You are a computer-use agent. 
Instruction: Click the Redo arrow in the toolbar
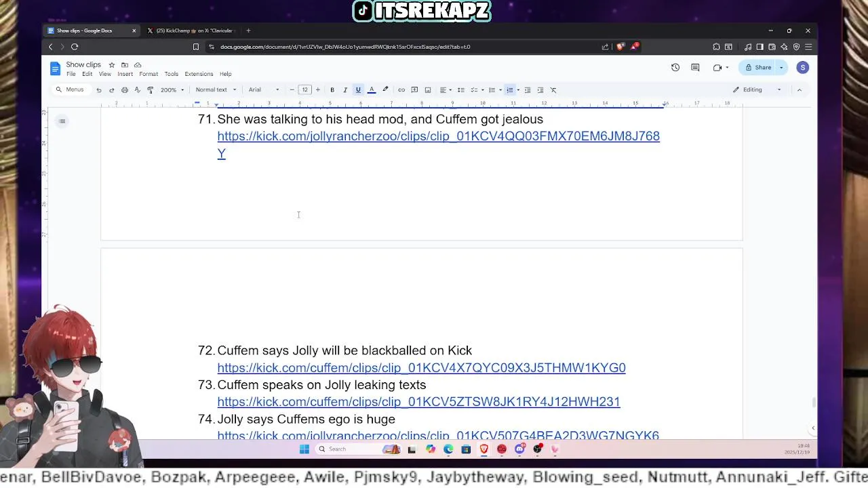[112, 90]
